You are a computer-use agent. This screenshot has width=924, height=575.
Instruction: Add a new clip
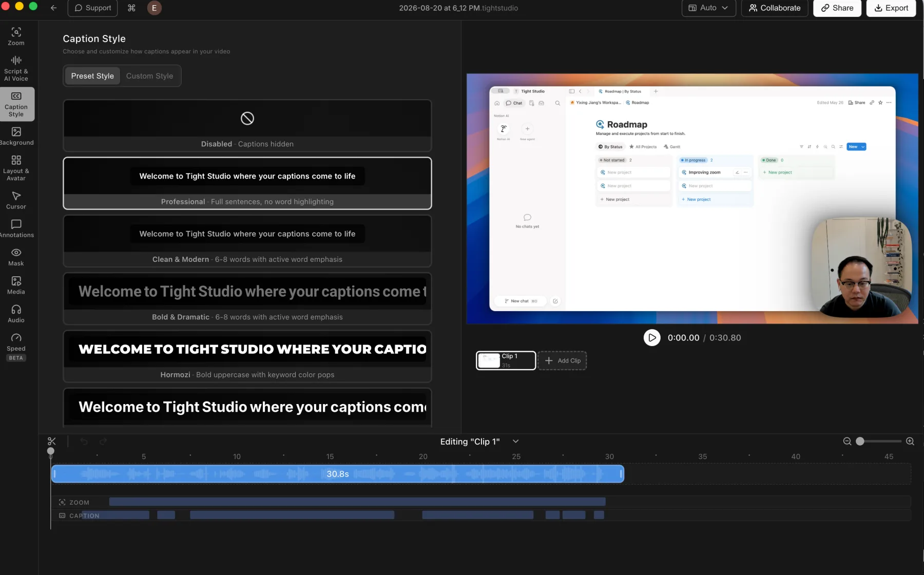tap(563, 360)
